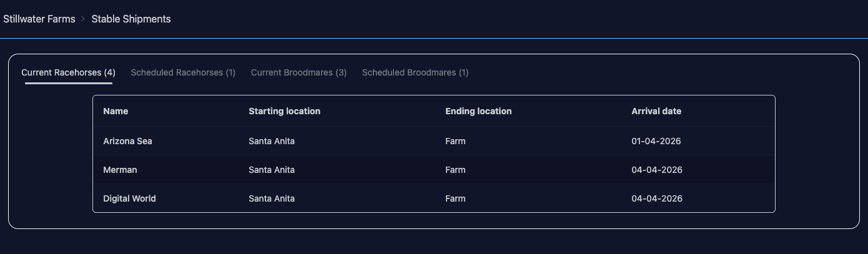Viewport: 868px width, 254px height.
Task: Click Digital World's arrival date cell
Action: coord(657,198)
